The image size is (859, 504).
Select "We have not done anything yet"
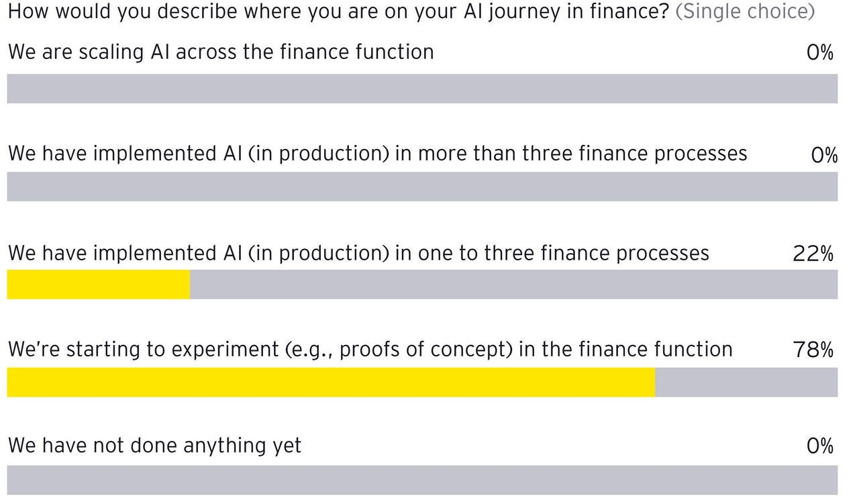click(154, 446)
